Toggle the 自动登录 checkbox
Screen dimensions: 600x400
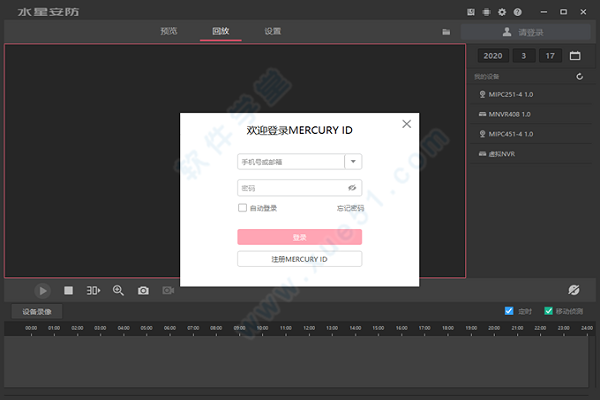(242, 208)
